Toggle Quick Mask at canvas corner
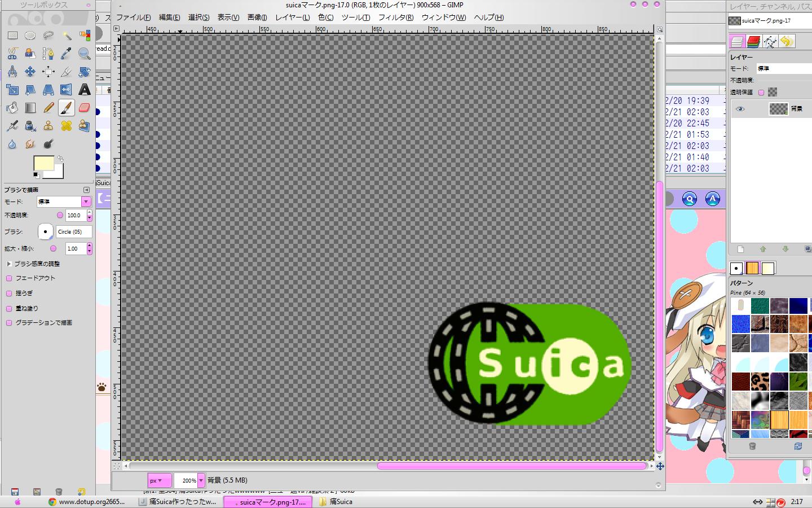This screenshot has width=812, height=508. pos(117,466)
